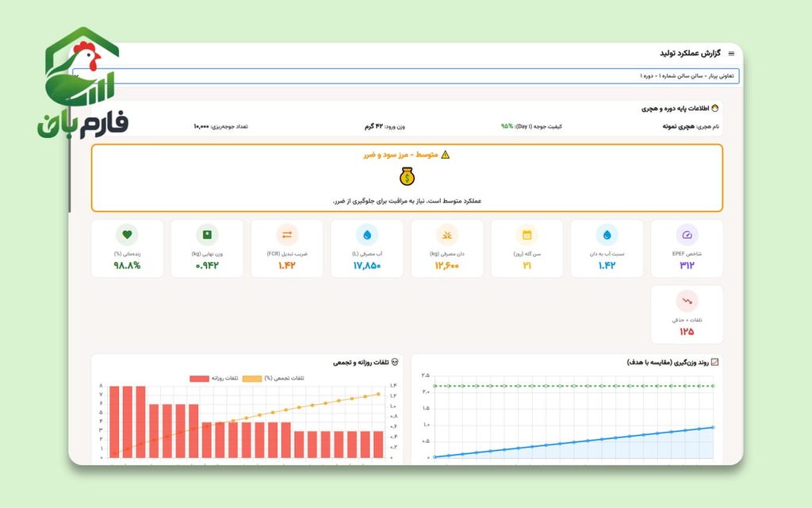Click the FarmBan rooster logo
This screenshot has height=508, width=812.
(x=82, y=83)
